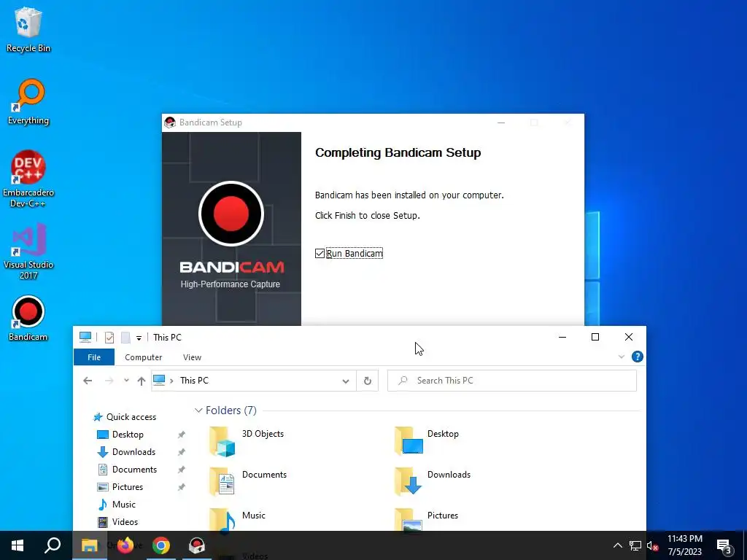Refresh the This PC view
Image resolution: width=747 pixels, height=560 pixels.
point(368,381)
